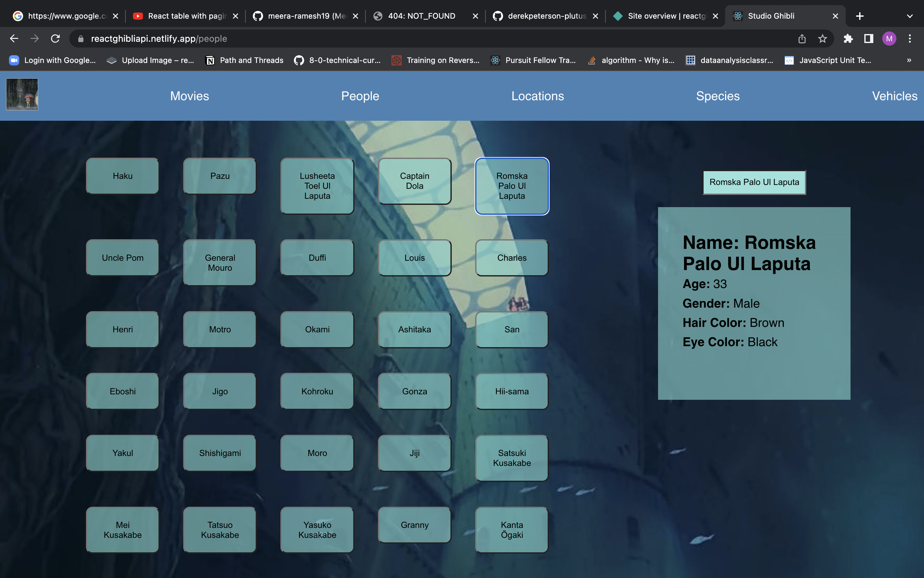Select the Satsuki Kusakabe button
Screen dimensions: 924x578
coord(512,458)
